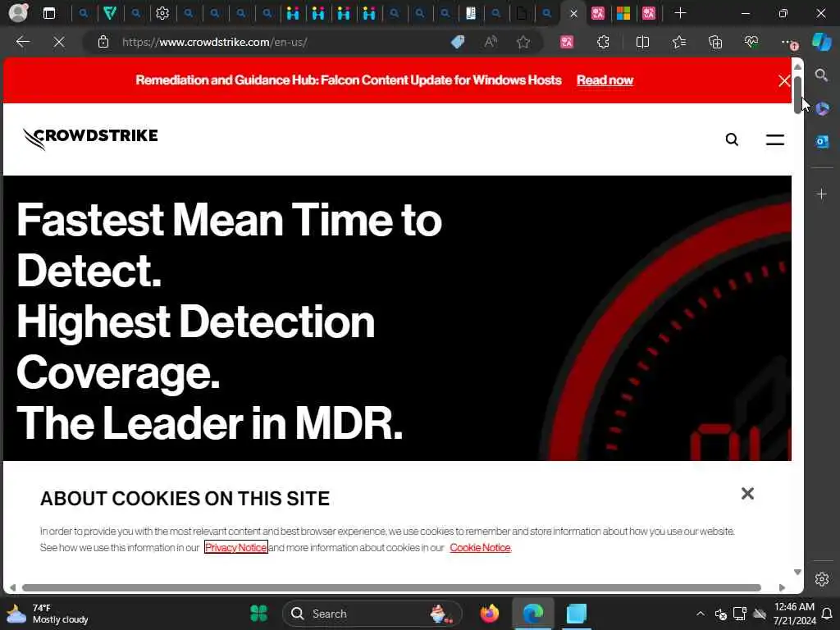
Task: Close the active CrowdStrike tab
Action: pyautogui.click(x=573, y=13)
